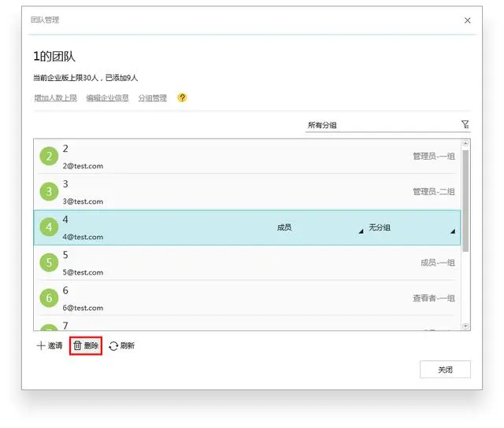The width and height of the screenshot is (504, 428).
Task: Open the 增加人数上限 link
Action: click(x=56, y=98)
